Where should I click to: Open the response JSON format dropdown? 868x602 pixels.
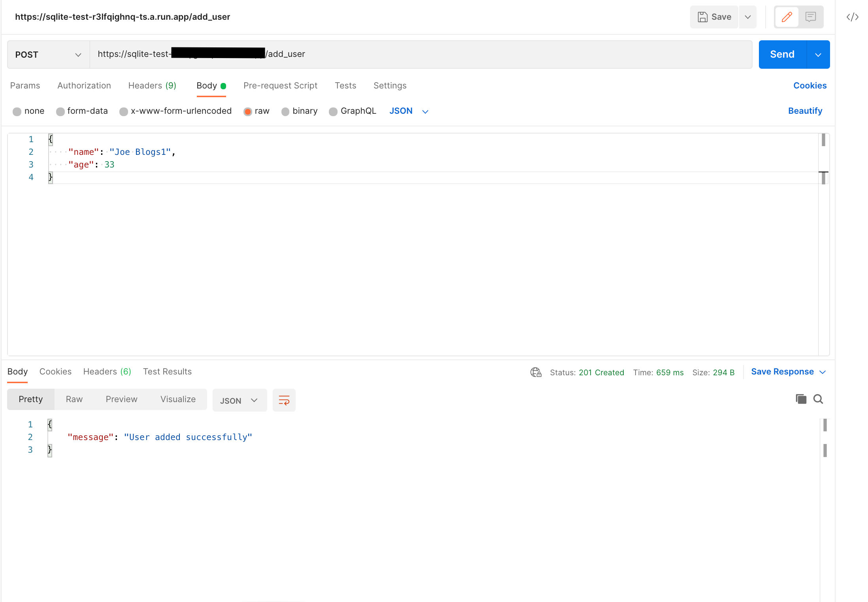coord(240,400)
